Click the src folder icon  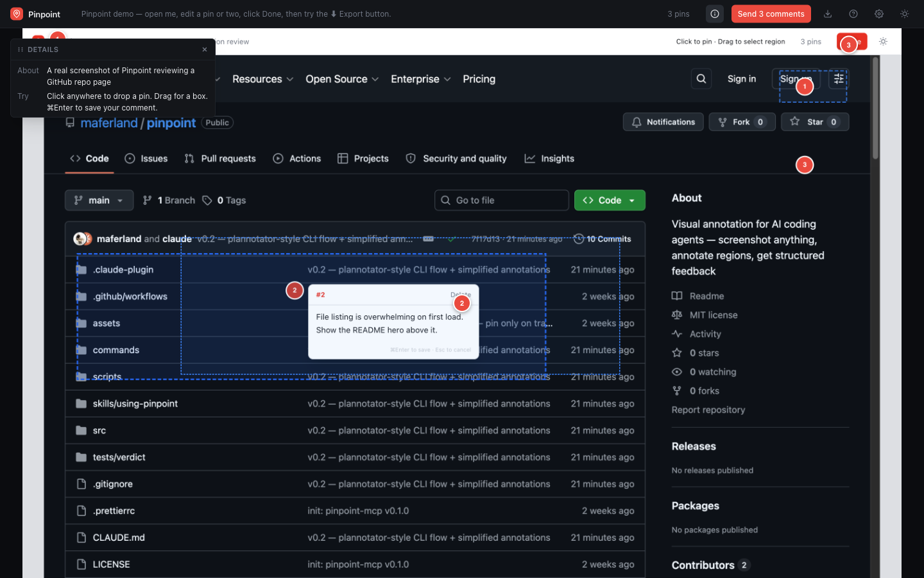[x=81, y=430]
